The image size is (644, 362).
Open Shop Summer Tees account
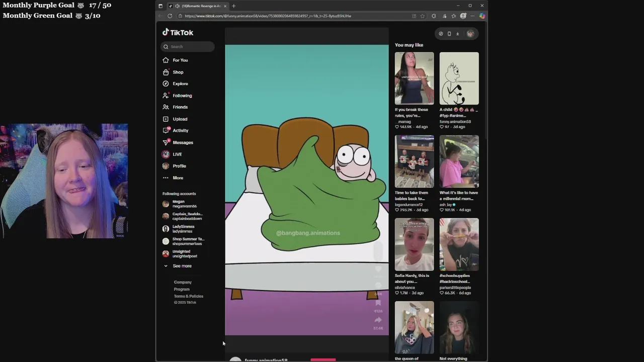[x=183, y=241]
